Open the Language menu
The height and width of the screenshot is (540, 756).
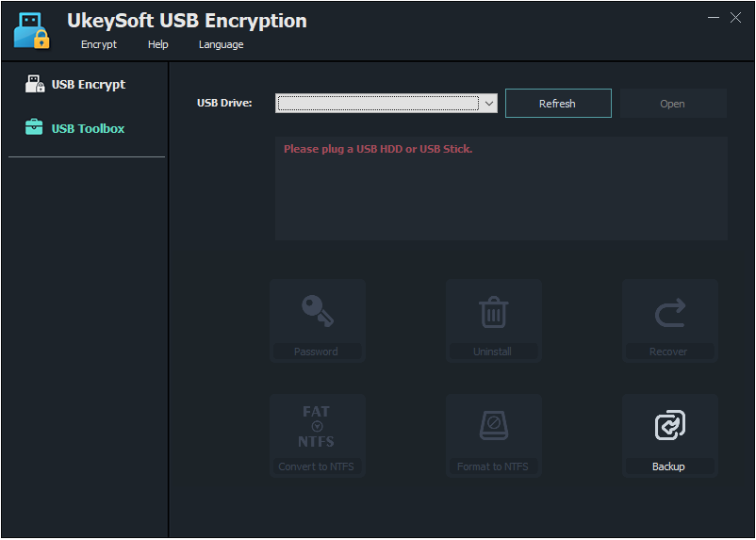pos(221,45)
